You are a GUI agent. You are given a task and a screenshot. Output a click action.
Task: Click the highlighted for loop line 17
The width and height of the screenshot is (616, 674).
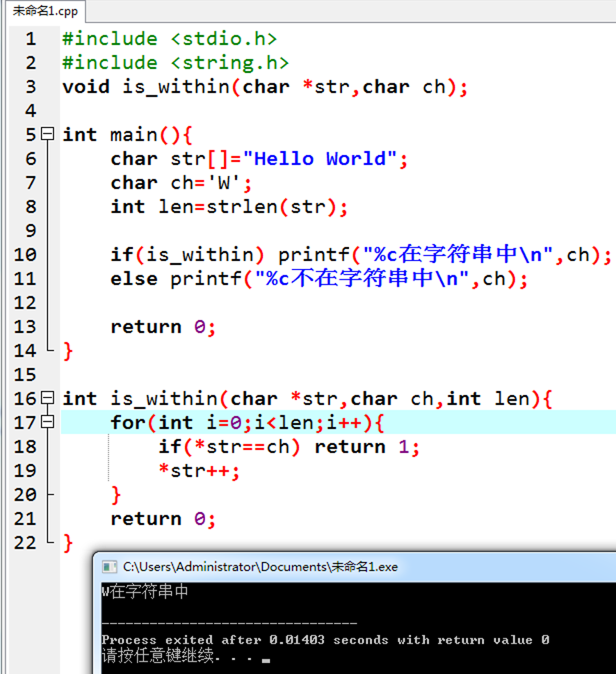point(338,422)
